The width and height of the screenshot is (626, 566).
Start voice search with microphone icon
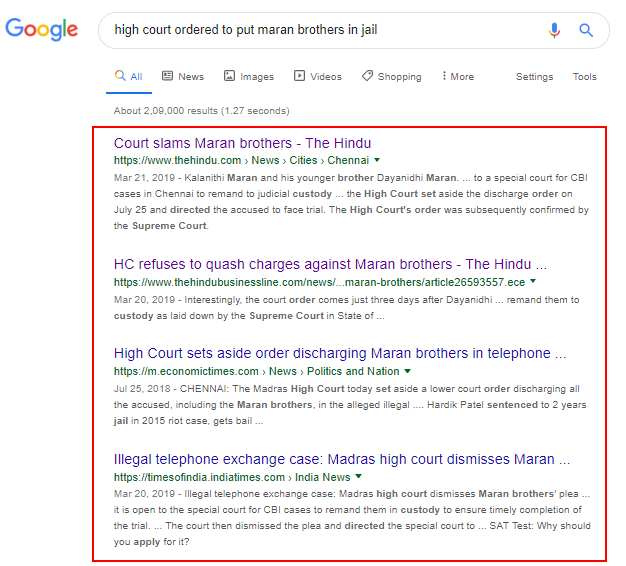[x=554, y=30]
